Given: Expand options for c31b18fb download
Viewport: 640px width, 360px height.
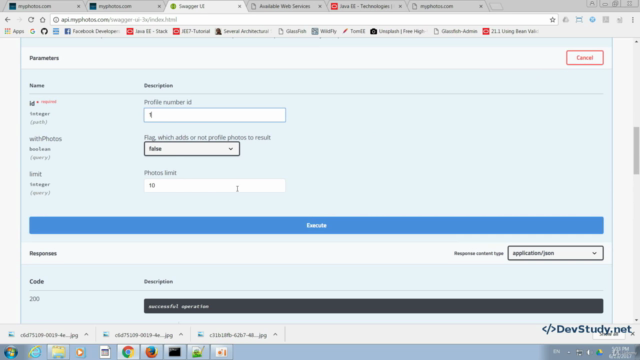Looking at the screenshot, I should coord(276,335).
